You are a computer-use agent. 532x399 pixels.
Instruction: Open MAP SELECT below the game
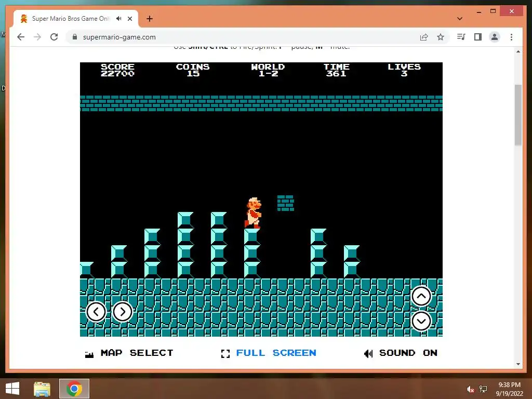pyautogui.click(x=137, y=353)
